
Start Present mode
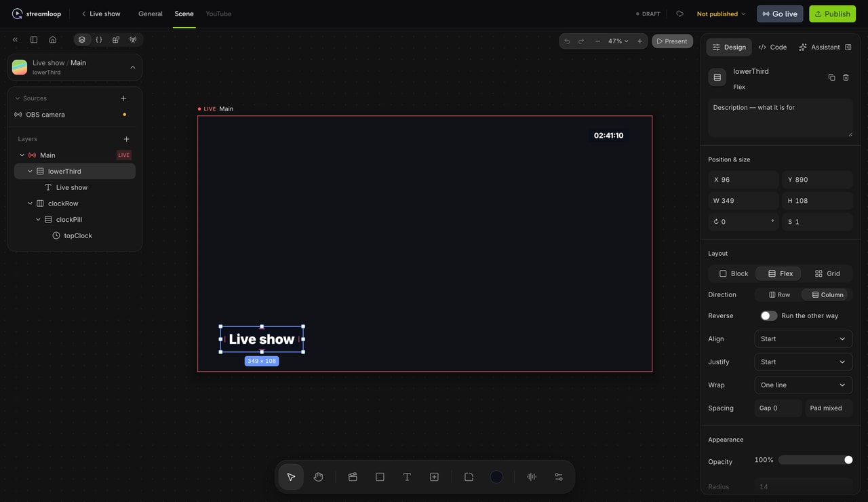coord(672,41)
